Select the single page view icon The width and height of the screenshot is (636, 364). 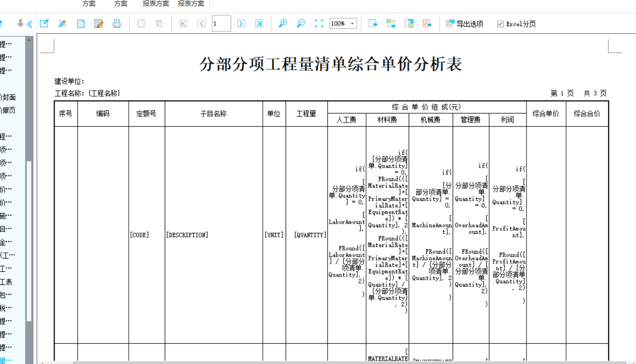pyautogui.click(x=141, y=23)
